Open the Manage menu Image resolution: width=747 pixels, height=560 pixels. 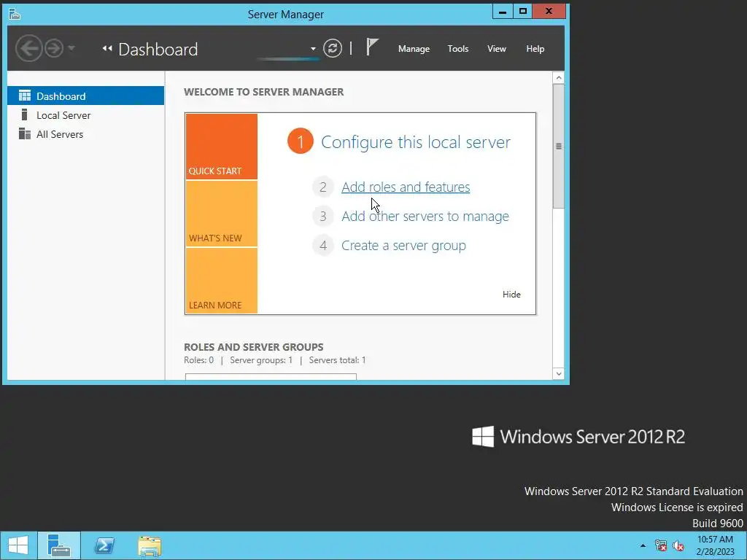coord(414,49)
